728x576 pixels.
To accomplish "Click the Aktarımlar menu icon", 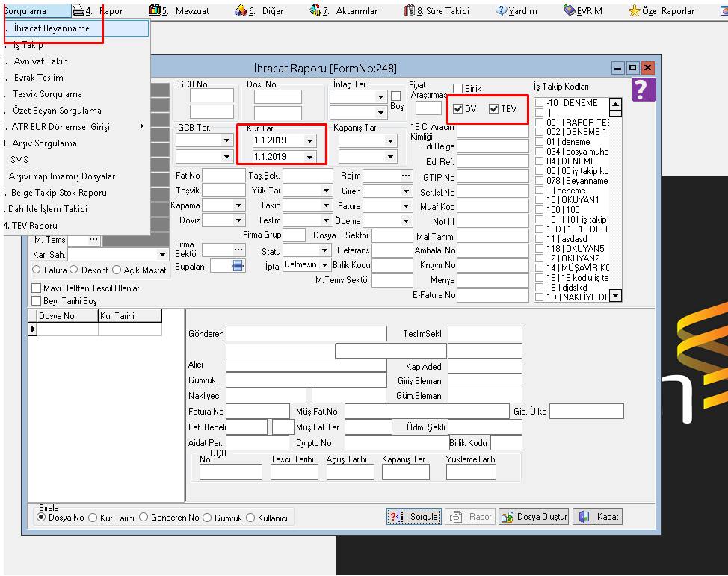I will pos(315,10).
